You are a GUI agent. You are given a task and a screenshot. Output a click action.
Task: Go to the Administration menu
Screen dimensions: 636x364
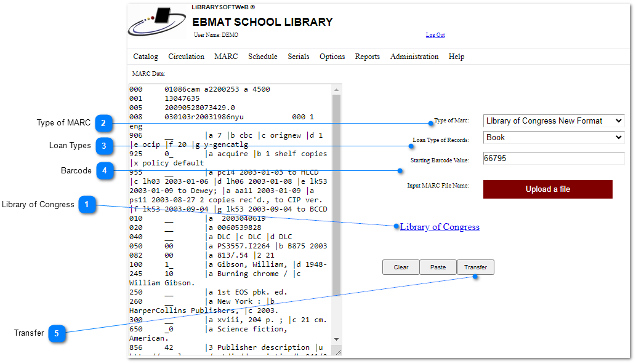[414, 57]
